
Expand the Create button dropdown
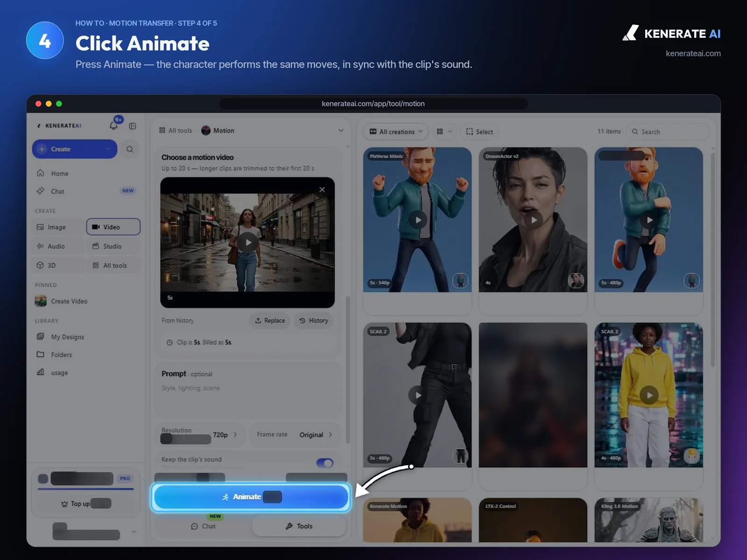(x=108, y=149)
